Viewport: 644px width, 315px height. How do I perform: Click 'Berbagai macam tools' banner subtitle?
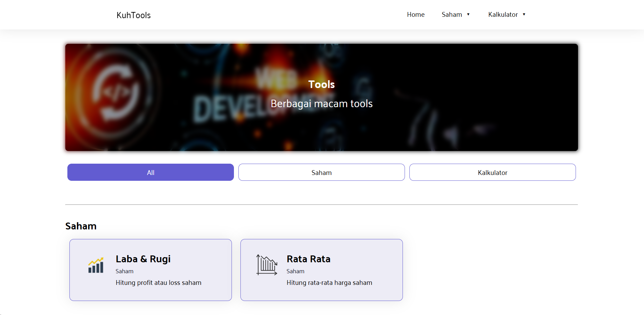321,103
